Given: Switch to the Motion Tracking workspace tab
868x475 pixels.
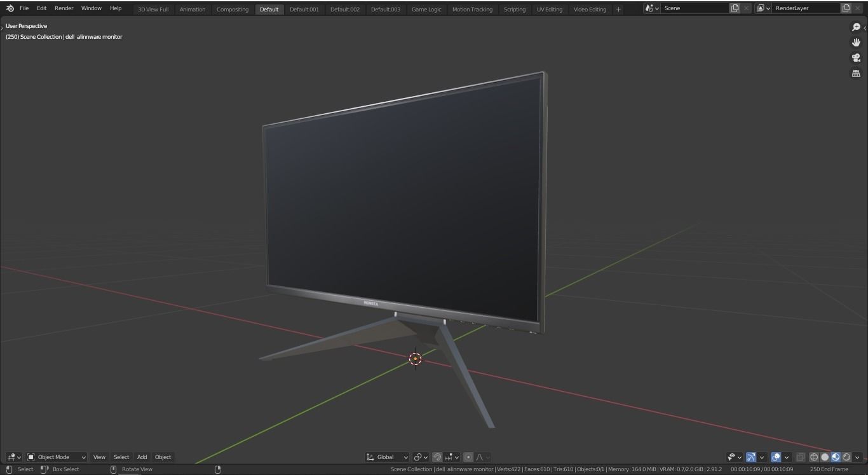Looking at the screenshot, I should [472, 10].
